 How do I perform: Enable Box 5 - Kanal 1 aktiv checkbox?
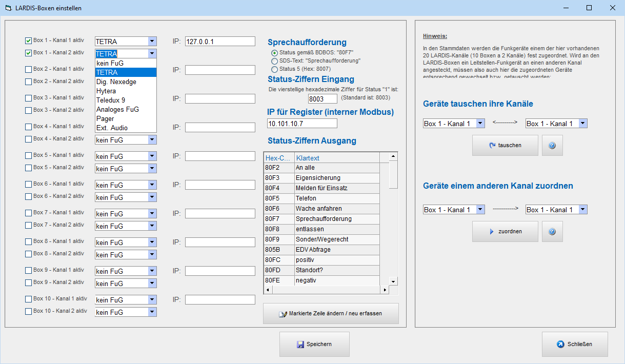tap(29, 155)
